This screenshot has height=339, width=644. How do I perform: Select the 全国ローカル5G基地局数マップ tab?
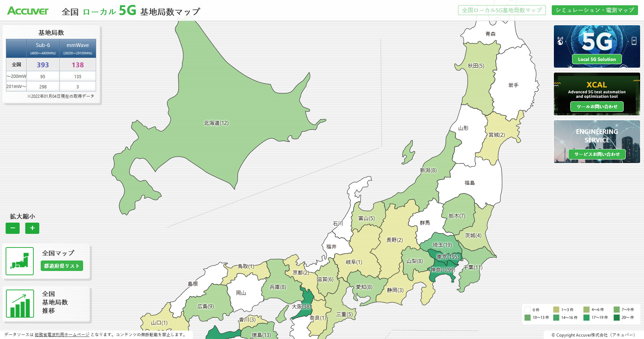tap(502, 10)
